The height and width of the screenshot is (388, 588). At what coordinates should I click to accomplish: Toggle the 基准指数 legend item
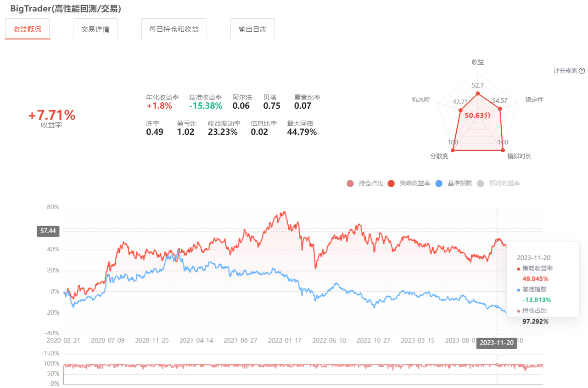439,183
